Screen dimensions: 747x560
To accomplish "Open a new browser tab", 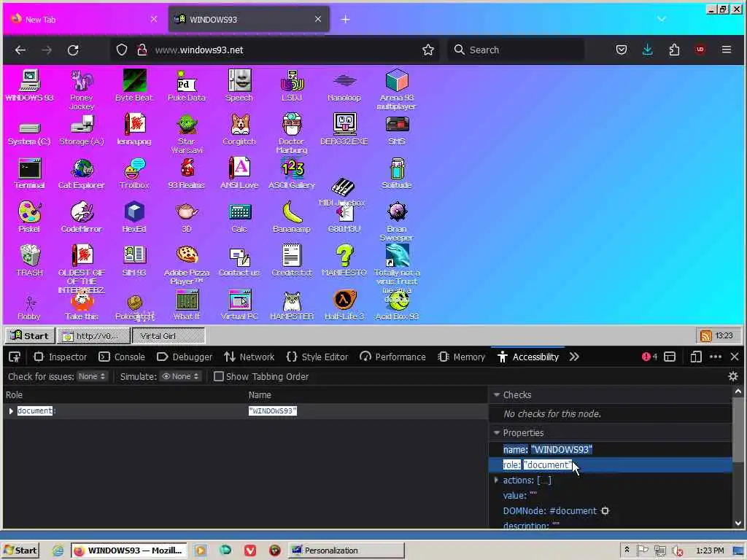I will pos(345,20).
